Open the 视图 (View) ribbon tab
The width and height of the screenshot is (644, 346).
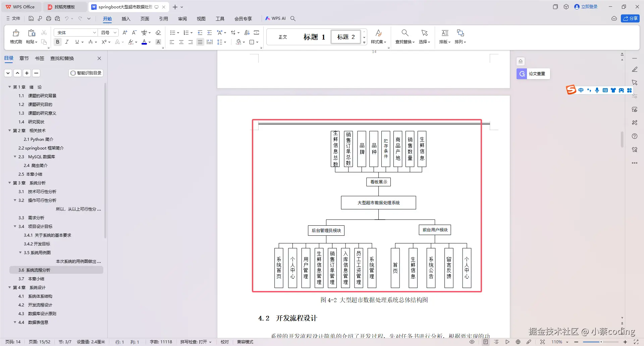[201, 19]
